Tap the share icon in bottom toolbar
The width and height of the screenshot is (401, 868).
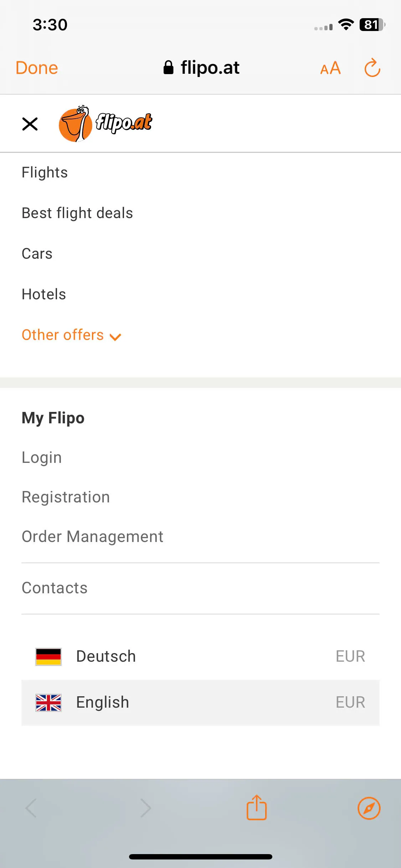pos(257,807)
